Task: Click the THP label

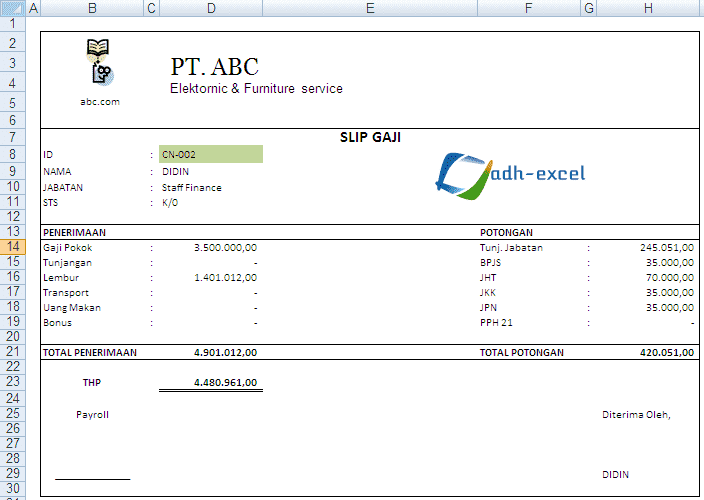Action: point(92,382)
